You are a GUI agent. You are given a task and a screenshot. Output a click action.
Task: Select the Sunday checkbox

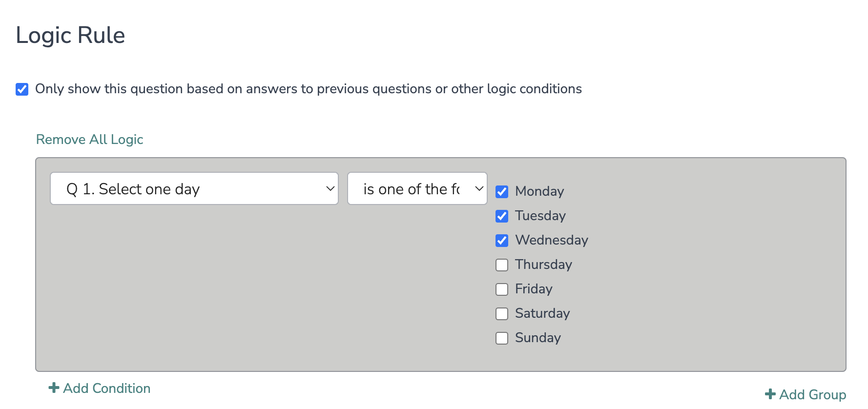[x=502, y=338]
